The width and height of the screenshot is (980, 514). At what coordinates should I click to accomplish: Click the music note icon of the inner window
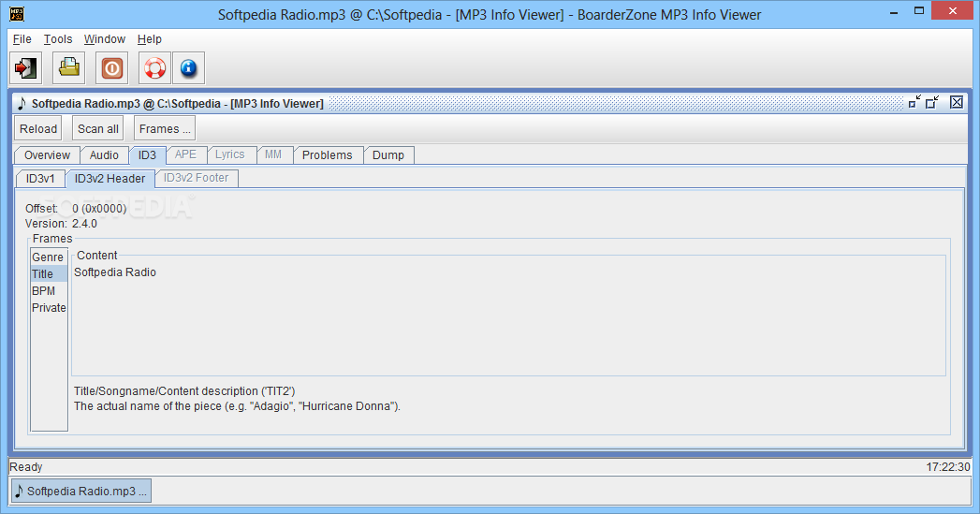(x=22, y=104)
